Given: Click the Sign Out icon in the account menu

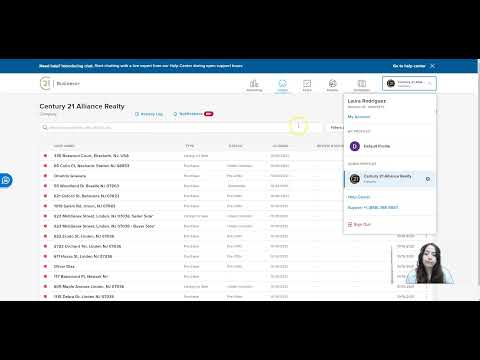Looking at the screenshot, I should pyautogui.click(x=350, y=224).
